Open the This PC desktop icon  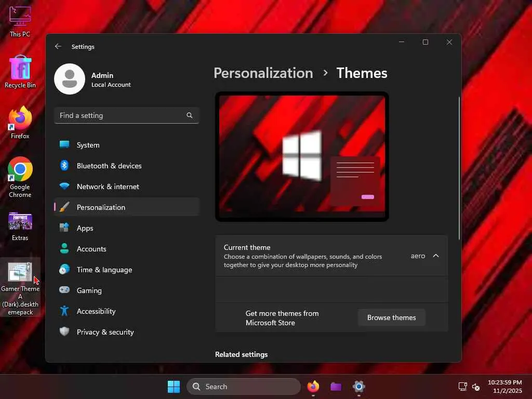coord(20,21)
